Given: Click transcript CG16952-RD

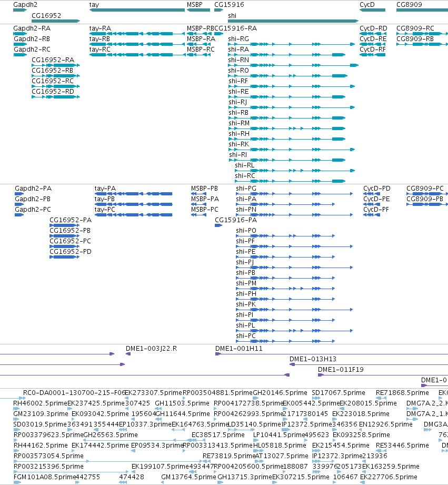Looking at the screenshot, I should (x=53, y=92).
